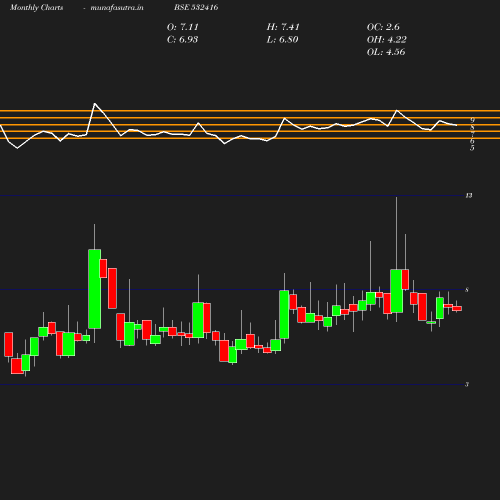Click the "munafasutra.in" watermark link text
Viewport: 500px width, 500px height.
[x=117, y=8]
